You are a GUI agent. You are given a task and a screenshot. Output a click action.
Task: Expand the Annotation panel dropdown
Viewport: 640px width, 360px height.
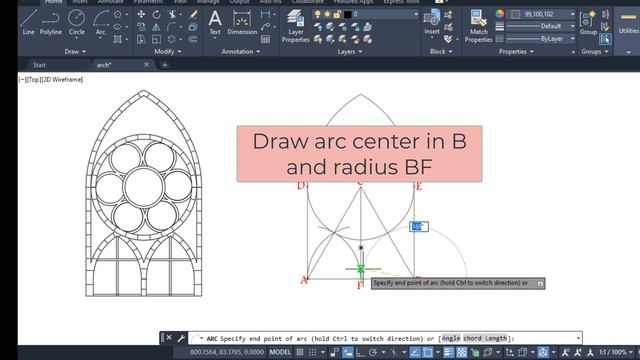[x=241, y=51]
